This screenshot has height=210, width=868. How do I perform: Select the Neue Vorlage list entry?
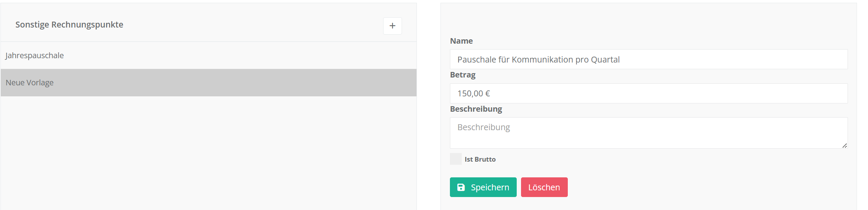[30, 83]
